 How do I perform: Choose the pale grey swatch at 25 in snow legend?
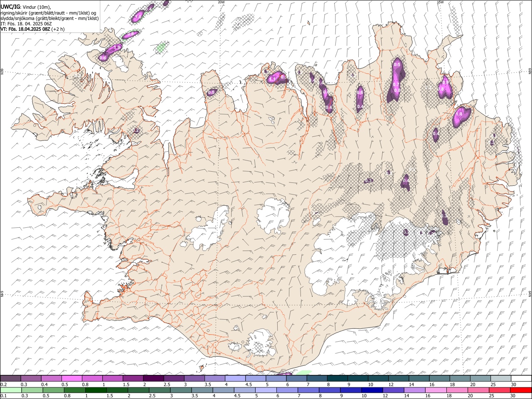click(501, 378)
